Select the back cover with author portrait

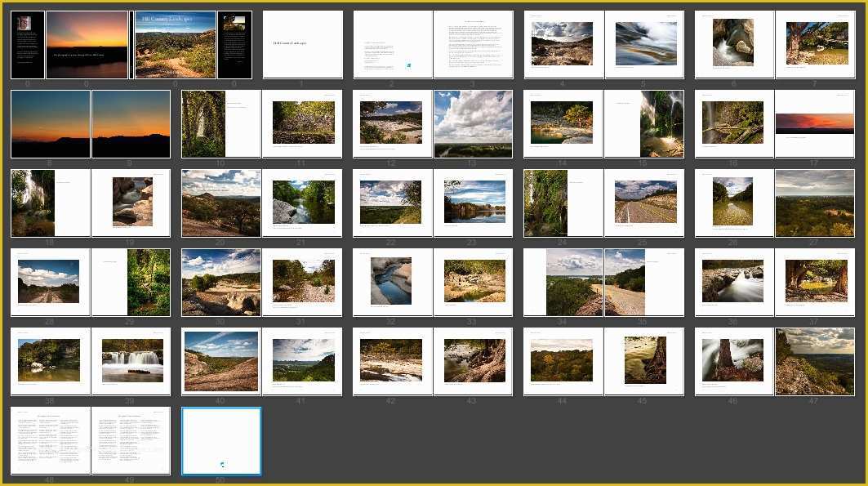click(27, 45)
